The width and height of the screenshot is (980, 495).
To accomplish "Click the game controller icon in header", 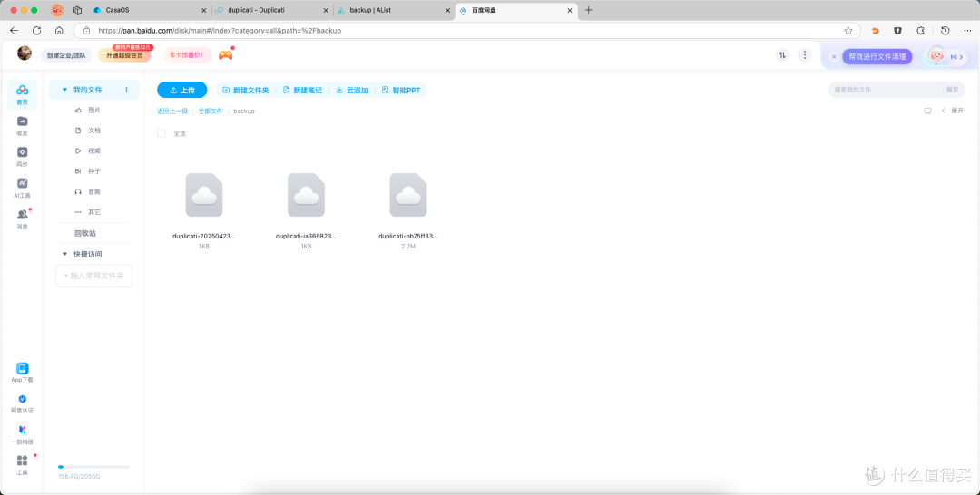I will click(x=225, y=55).
